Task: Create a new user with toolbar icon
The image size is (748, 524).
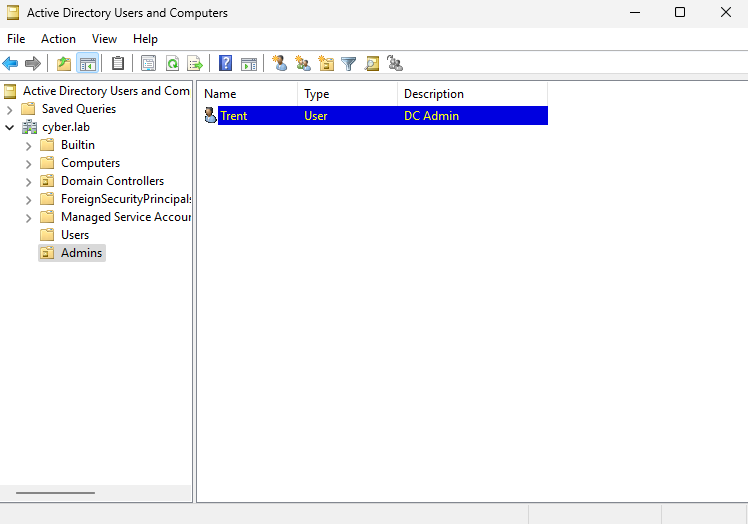Action: coord(279,64)
